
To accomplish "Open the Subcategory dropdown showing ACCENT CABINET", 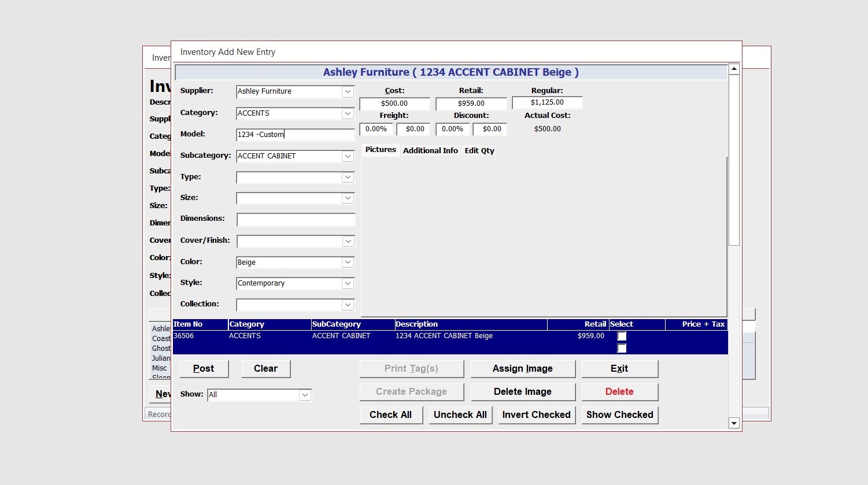I will point(348,156).
